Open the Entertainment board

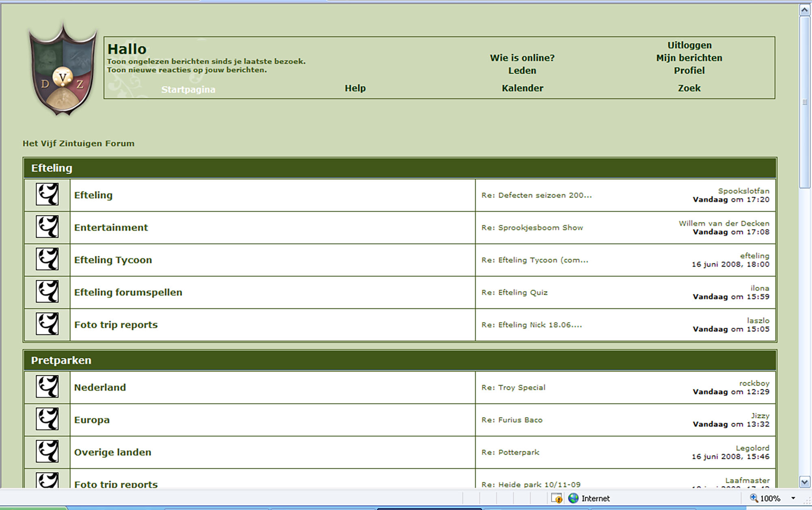[x=111, y=228]
